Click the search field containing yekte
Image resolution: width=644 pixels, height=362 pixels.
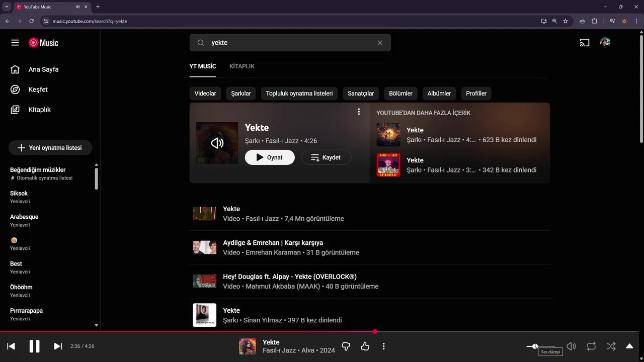(x=290, y=43)
